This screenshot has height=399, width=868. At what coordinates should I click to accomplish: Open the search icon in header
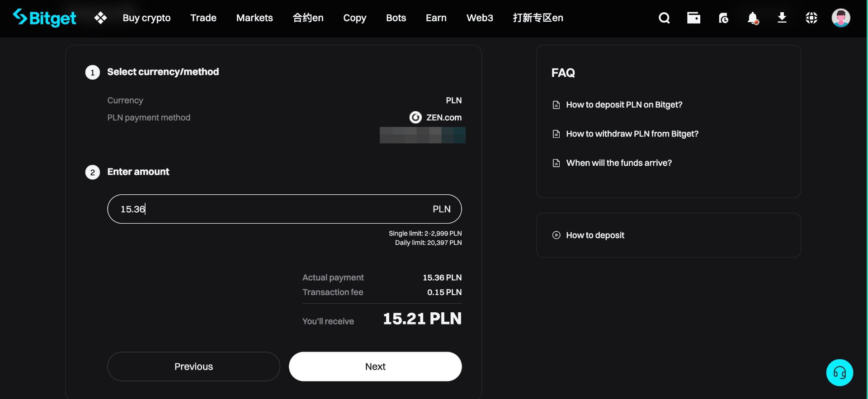[x=664, y=18]
